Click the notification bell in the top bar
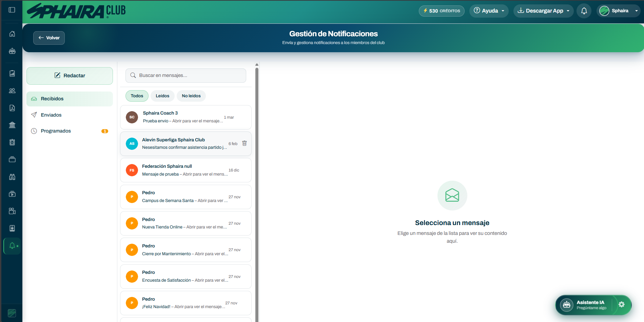Screen dimensions: 644x322 pyautogui.click(x=584, y=11)
